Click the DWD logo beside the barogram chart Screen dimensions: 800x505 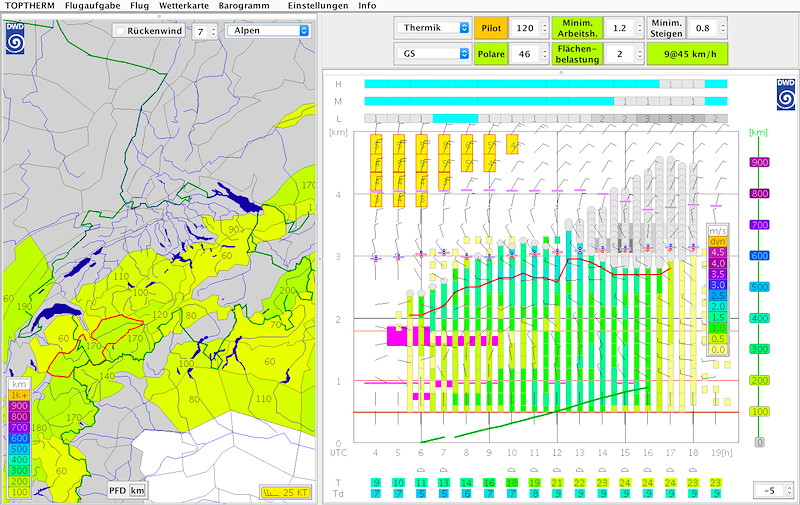pyautogui.click(x=786, y=94)
